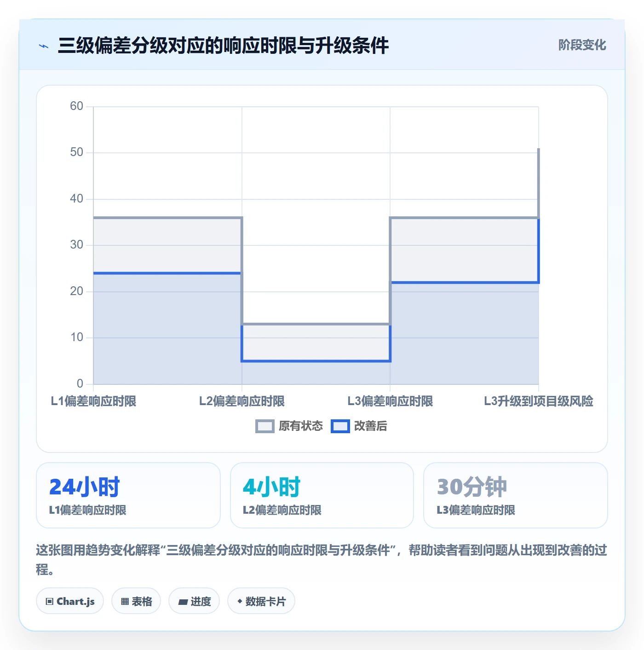Screen dimensions: 644x650
Task: Click the lightning bolt icon in the header
Action: [x=44, y=46]
